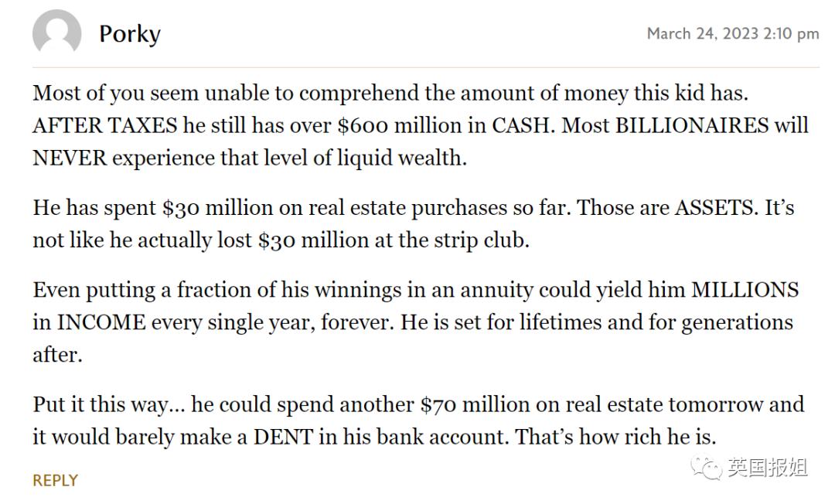Click the March 24, 2023 timestamp

[x=732, y=33]
